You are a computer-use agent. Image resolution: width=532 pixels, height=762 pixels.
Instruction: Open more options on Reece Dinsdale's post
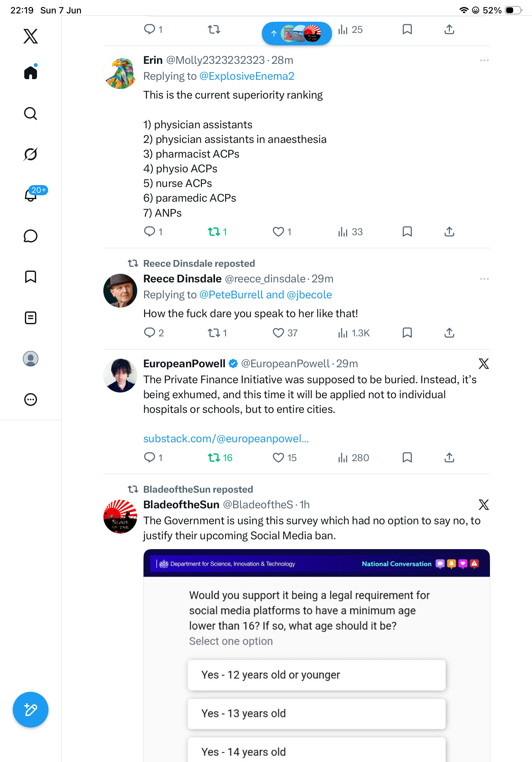[x=484, y=279]
